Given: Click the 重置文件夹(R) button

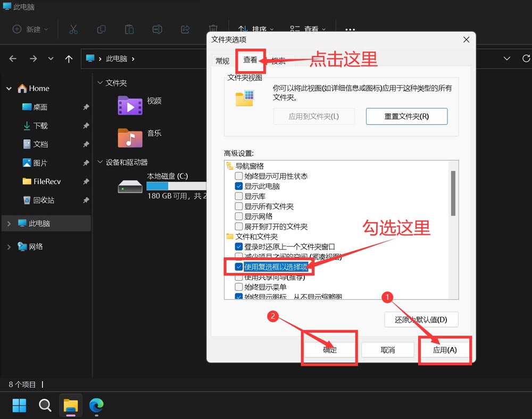Looking at the screenshot, I should 406,116.
